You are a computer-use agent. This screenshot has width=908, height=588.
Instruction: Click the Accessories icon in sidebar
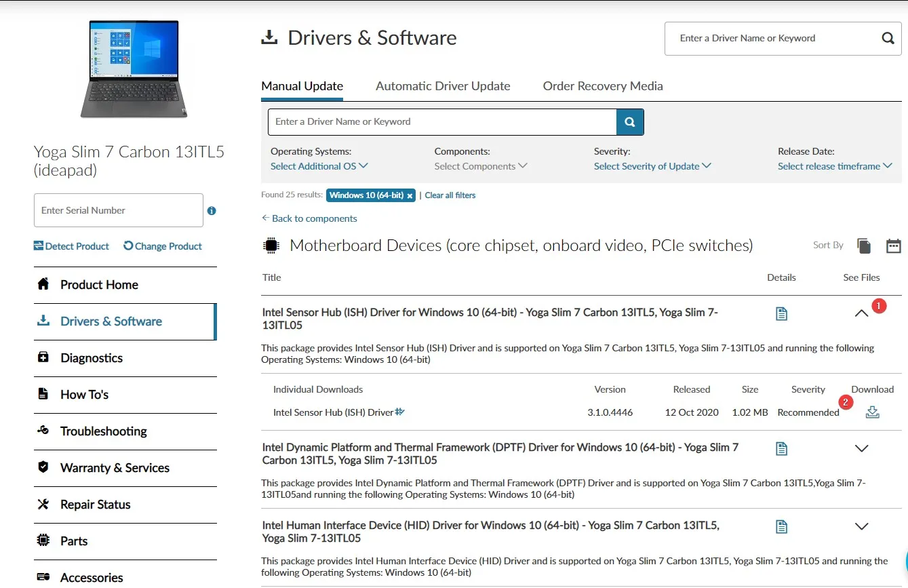tap(43, 577)
